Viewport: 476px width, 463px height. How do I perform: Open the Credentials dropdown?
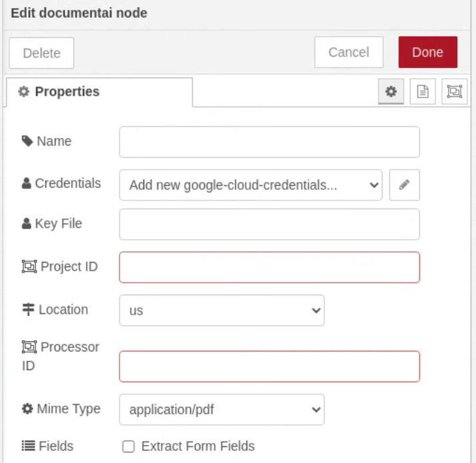[x=251, y=185]
